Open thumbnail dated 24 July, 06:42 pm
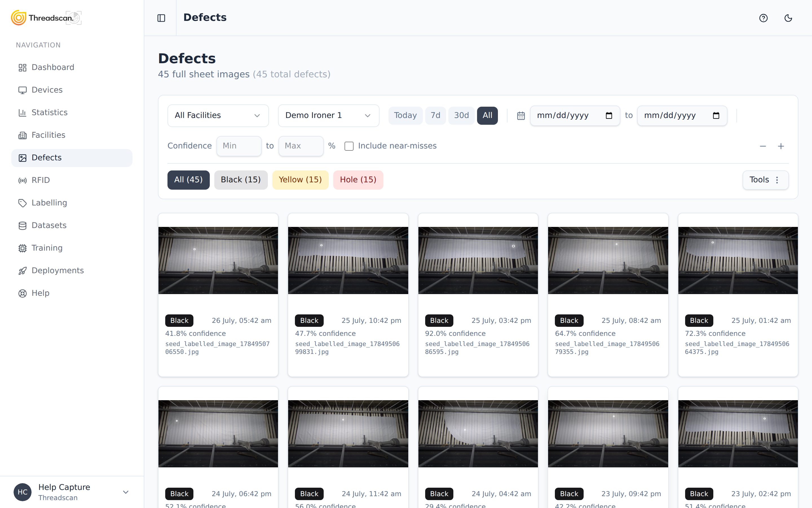Viewport: 812px width, 508px height. (218, 434)
